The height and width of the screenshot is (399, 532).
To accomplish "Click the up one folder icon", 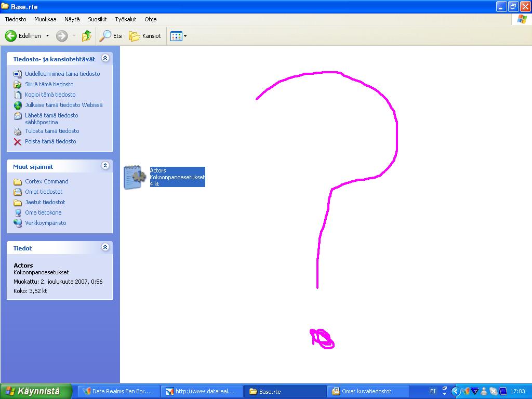I will 87,36.
